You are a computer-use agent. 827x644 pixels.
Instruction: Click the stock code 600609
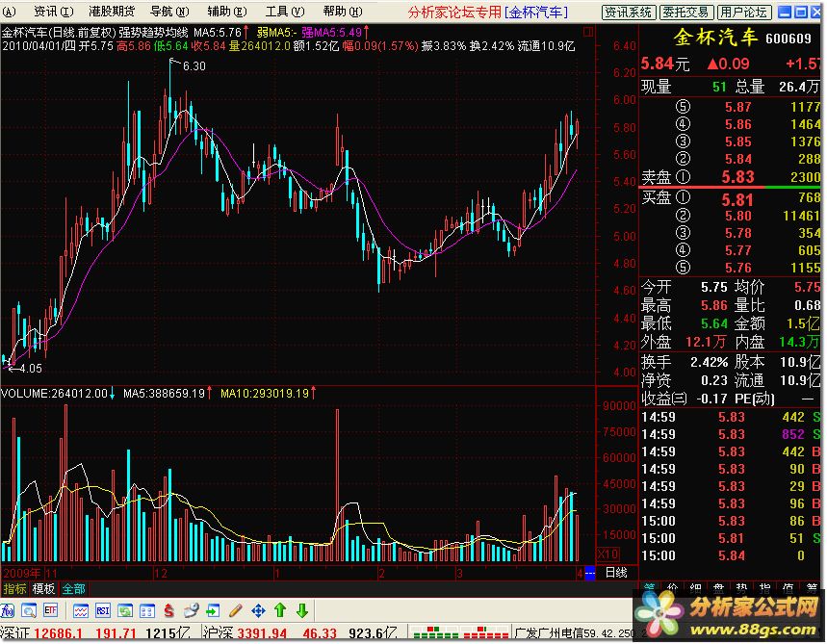coord(788,39)
